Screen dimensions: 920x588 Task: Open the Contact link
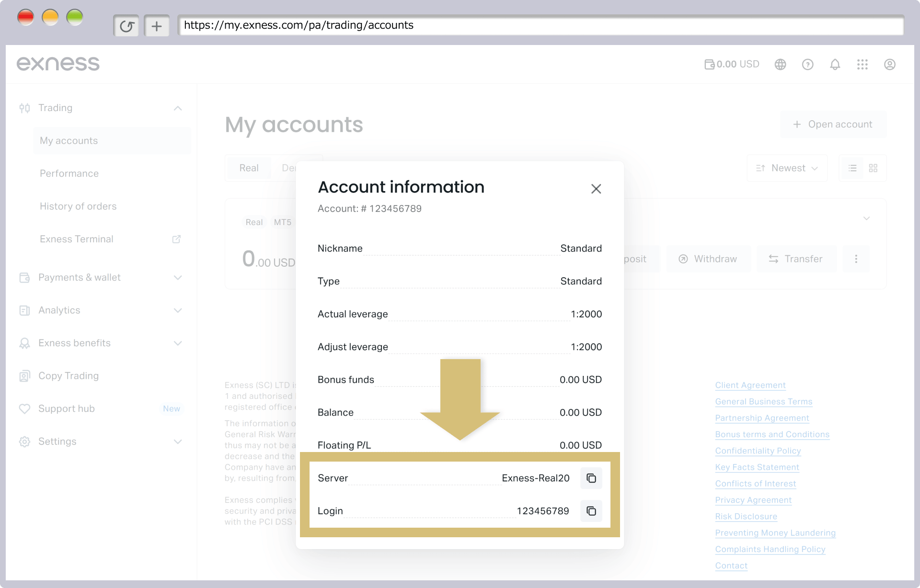pyautogui.click(x=731, y=566)
